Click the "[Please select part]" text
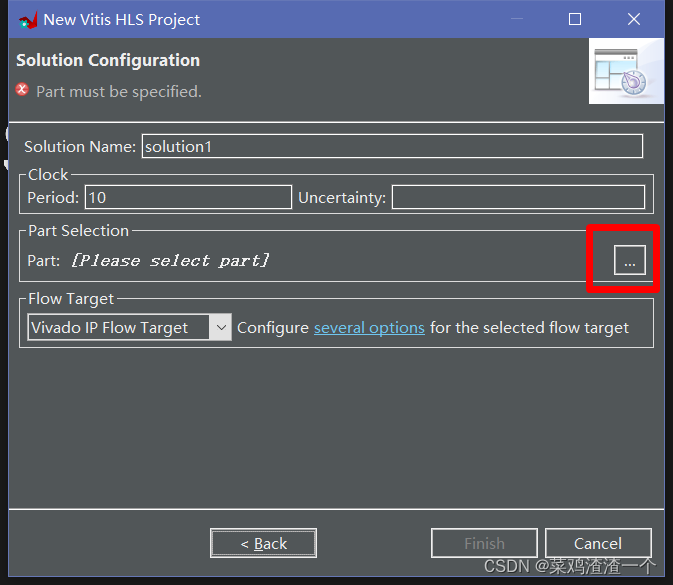673x585 pixels. click(x=170, y=261)
